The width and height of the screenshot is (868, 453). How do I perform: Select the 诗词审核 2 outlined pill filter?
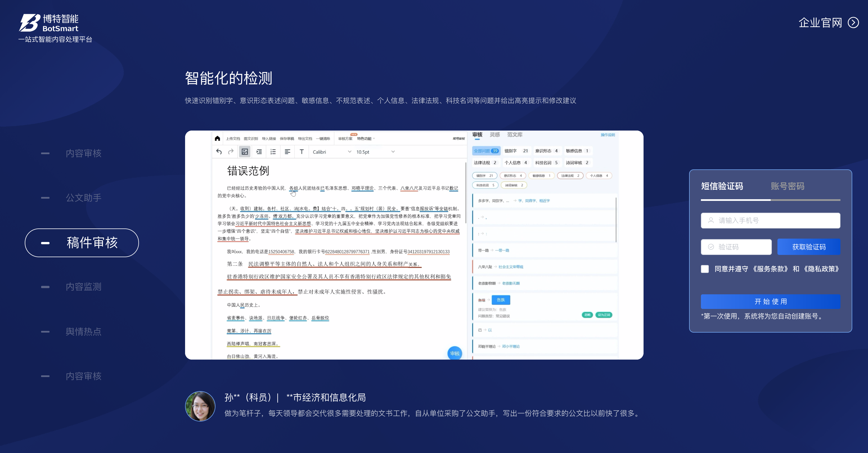[x=514, y=185]
